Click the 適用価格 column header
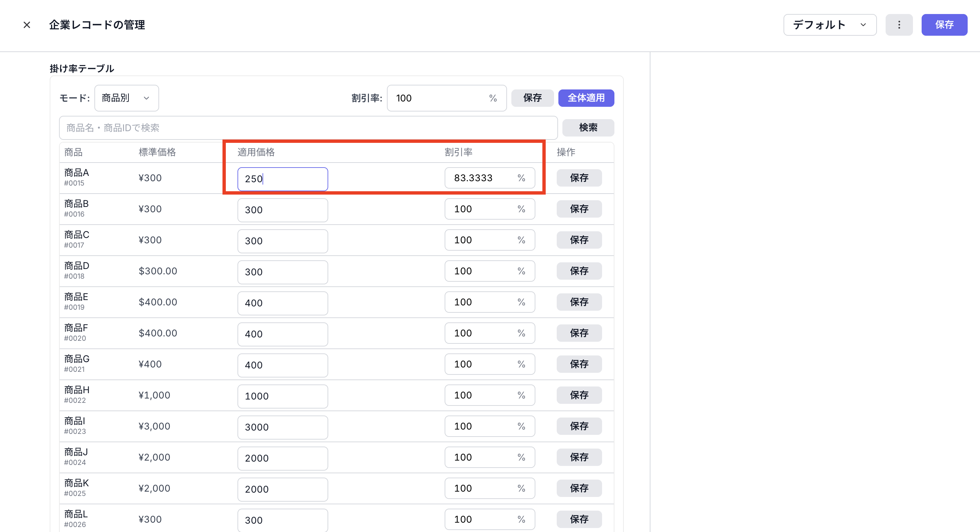This screenshot has width=980, height=532. [256, 152]
